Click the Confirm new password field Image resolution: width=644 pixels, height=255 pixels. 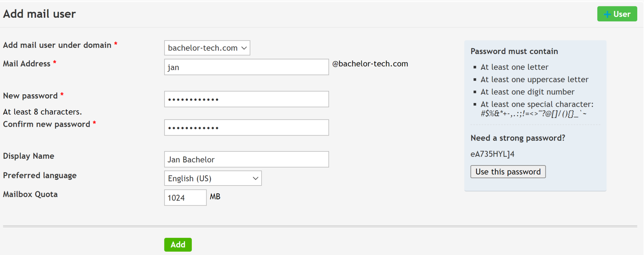click(246, 127)
